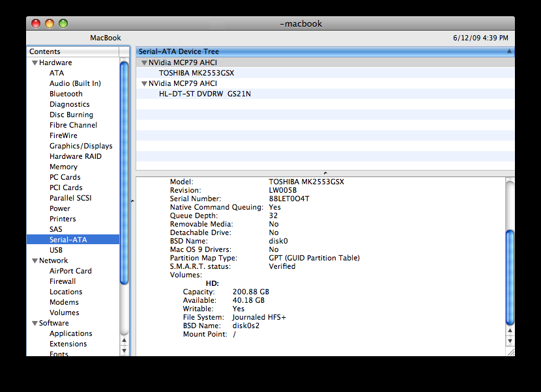Image resolution: width=541 pixels, height=392 pixels.
Task: Open PC Cards entry
Action: (x=65, y=177)
